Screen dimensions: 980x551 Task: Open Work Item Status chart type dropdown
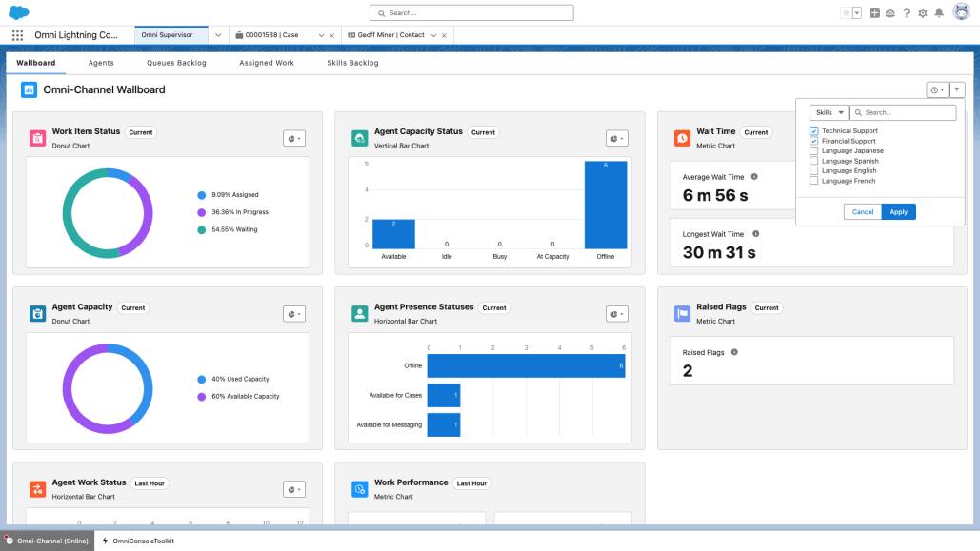[x=294, y=139]
